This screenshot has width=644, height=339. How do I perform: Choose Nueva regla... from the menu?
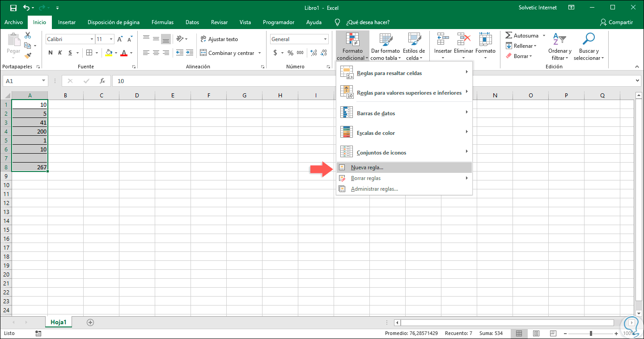(404, 167)
